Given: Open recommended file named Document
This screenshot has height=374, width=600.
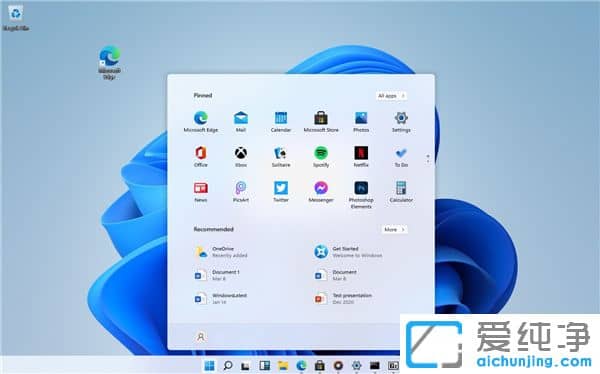Looking at the screenshot, I should 336,275.
